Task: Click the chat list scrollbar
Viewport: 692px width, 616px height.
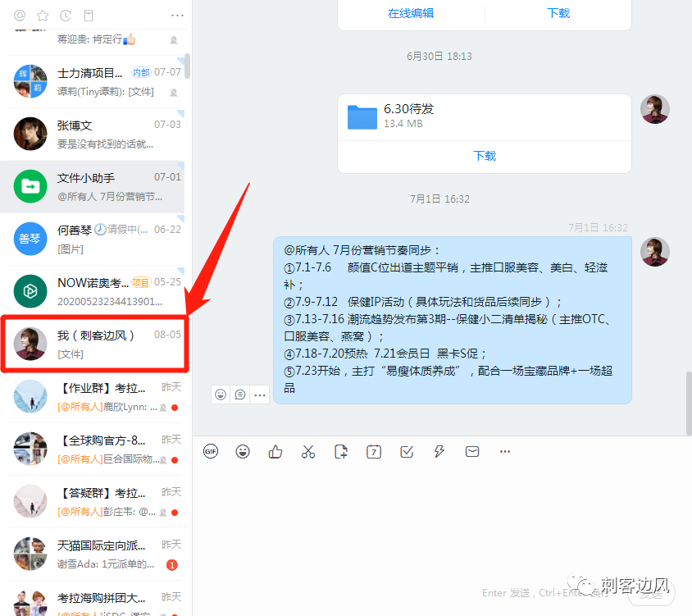Action: click(188, 66)
